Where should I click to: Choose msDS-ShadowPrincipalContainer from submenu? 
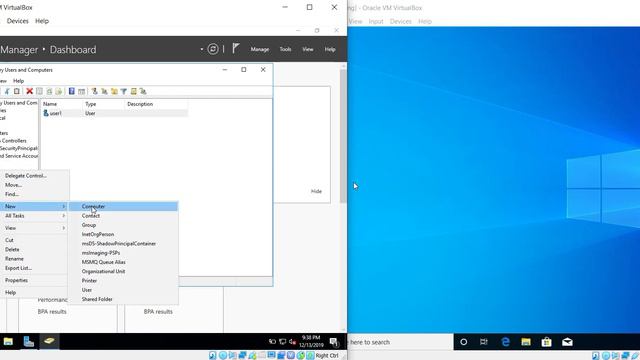pos(123,244)
